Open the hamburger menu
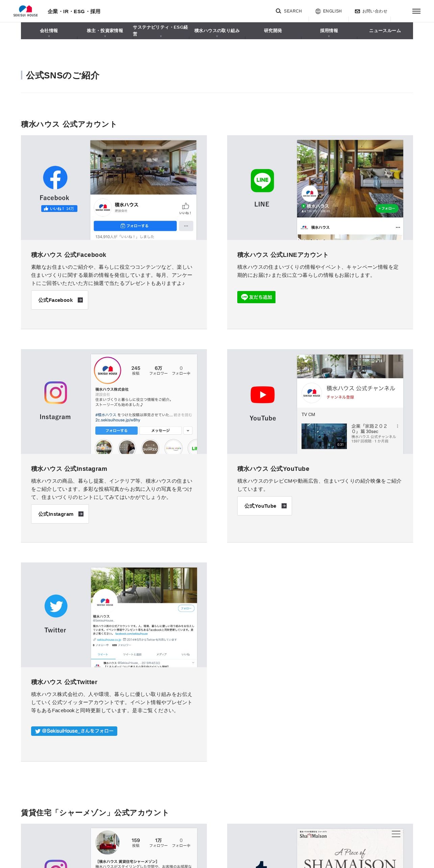 pyautogui.click(x=416, y=11)
